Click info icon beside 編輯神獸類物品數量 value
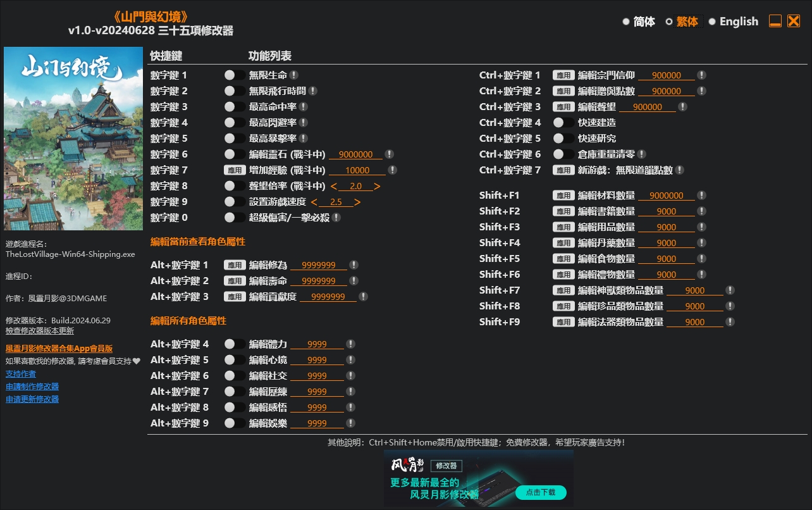 tap(730, 290)
